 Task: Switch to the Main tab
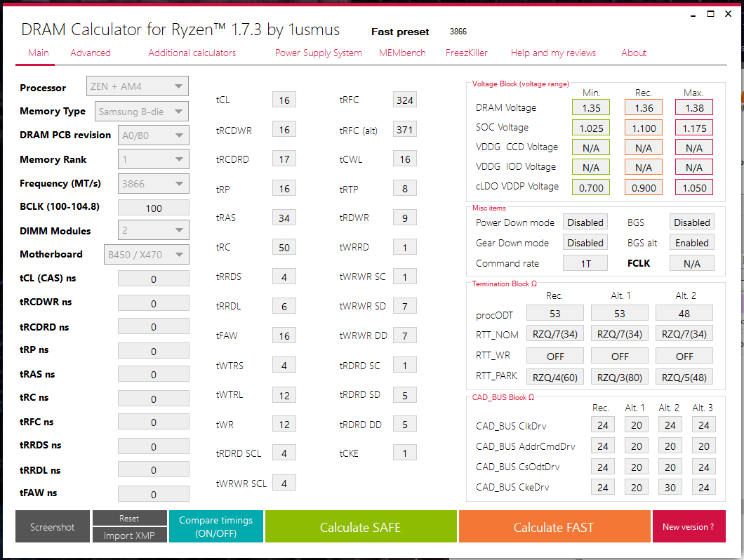39,53
